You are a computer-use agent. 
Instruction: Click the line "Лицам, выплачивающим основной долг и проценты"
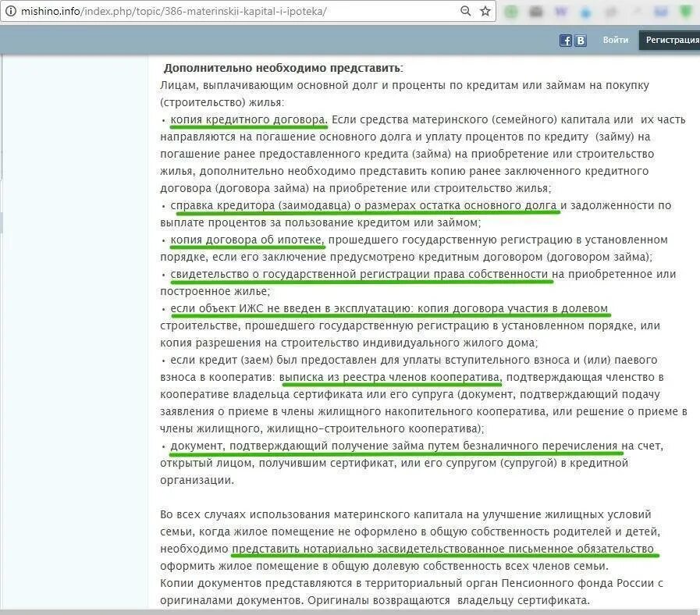[404, 85]
